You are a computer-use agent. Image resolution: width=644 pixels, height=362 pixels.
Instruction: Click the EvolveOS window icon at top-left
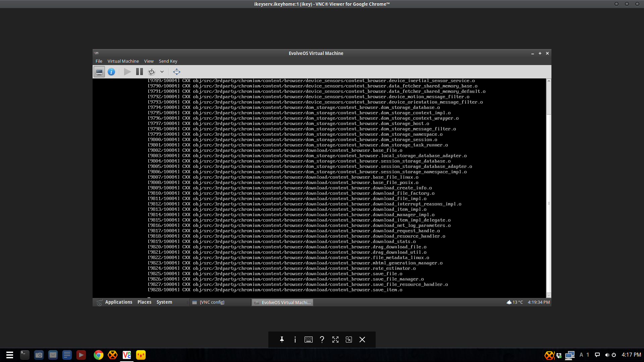pos(97,53)
